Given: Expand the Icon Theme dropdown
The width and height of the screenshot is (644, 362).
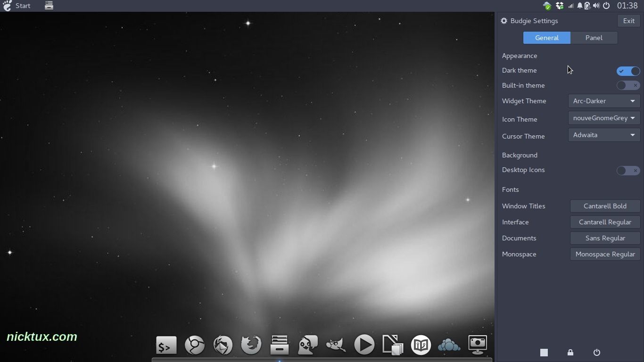Looking at the screenshot, I should (604, 118).
